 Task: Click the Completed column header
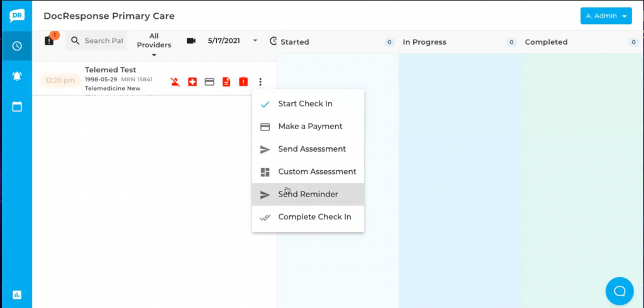click(547, 42)
